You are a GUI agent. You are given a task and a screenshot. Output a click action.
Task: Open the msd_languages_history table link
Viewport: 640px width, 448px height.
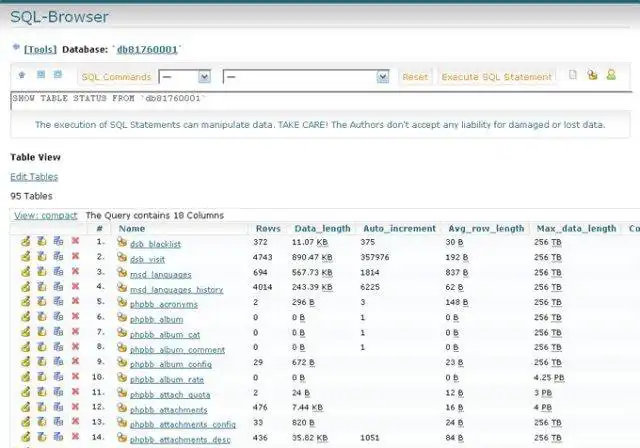tap(176, 289)
